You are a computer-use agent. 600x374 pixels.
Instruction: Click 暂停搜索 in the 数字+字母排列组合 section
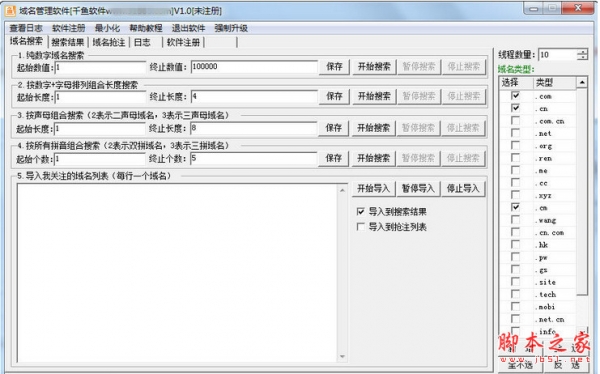(419, 96)
